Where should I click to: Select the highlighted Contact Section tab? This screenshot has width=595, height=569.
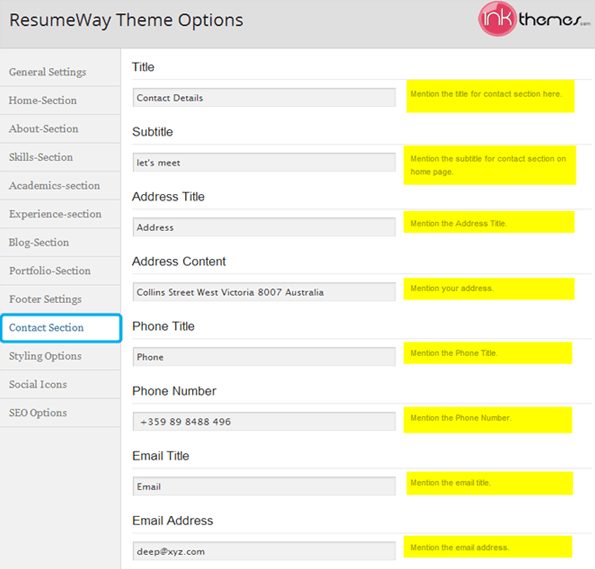tap(61, 328)
